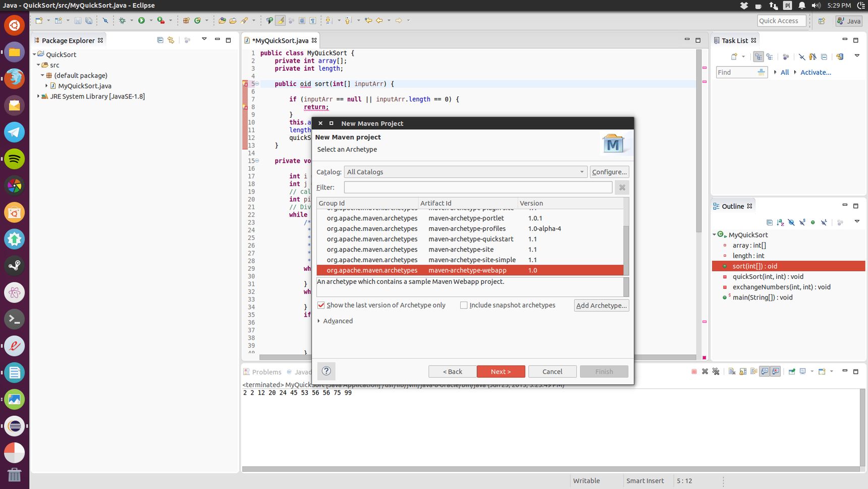This screenshot has width=868, height=489.
Task: Select the Task List tab
Action: click(735, 40)
